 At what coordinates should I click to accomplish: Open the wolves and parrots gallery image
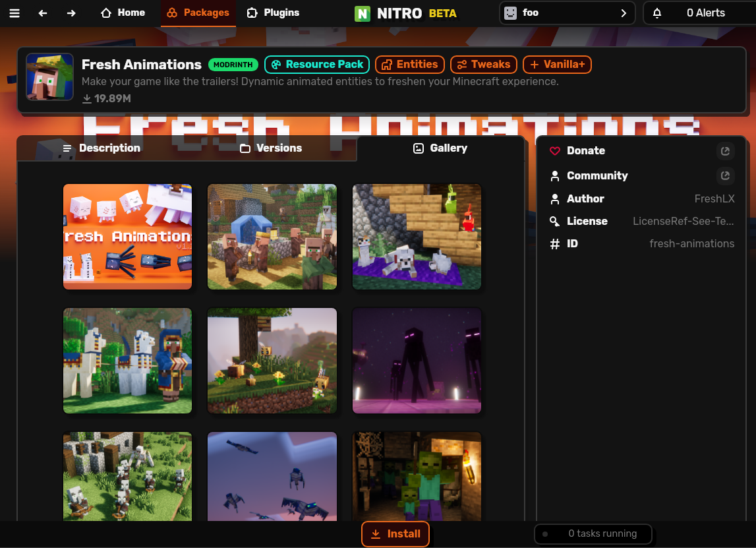[417, 237]
